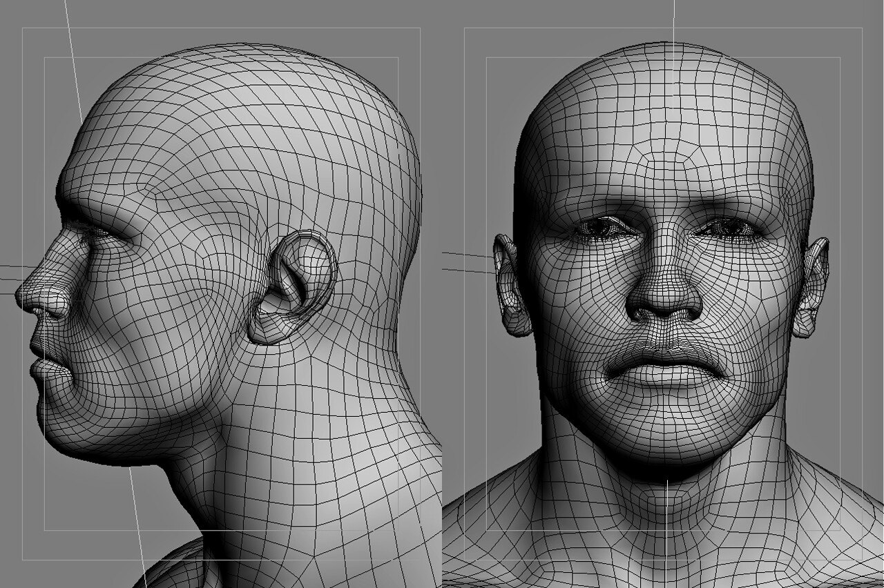Viewport: 884px width, 588px height.
Task: Click the ear at the right of the front view
Action: [x=811, y=288]
